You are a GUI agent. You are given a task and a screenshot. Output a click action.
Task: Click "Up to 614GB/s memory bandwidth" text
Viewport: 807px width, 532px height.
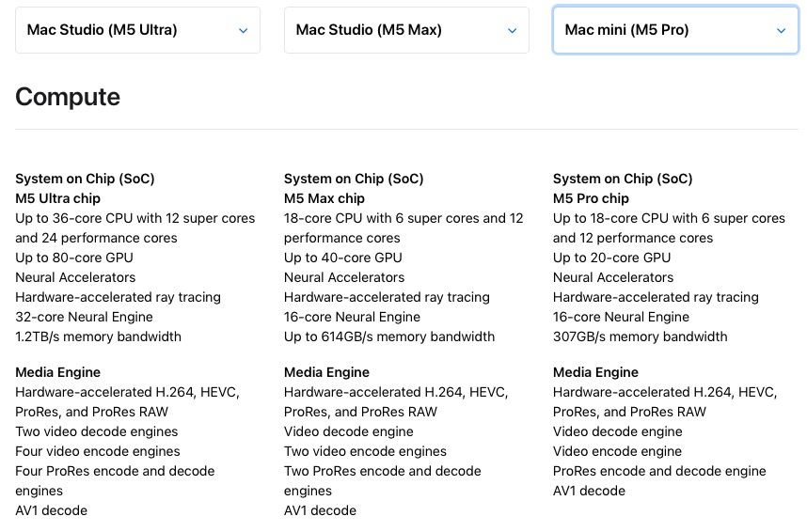(x=389, y=337)
